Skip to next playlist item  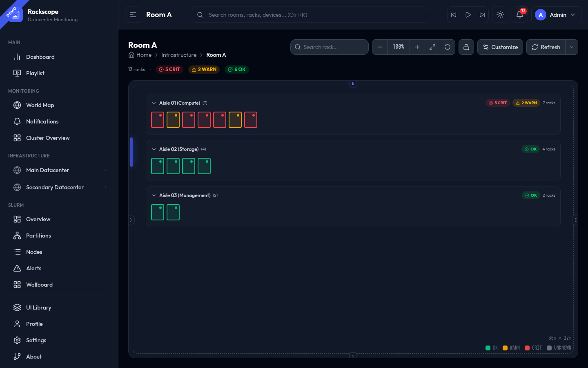click(482, 15)
